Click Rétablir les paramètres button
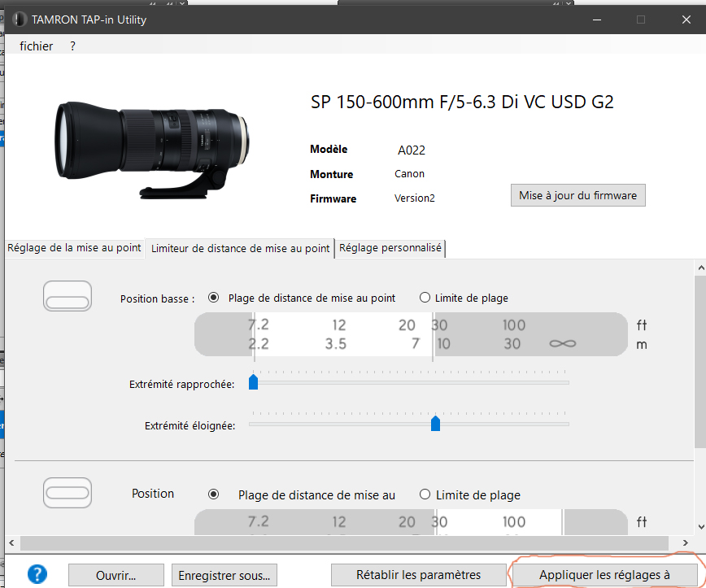This screenshot has width=706, height=588. tap(418, 574)
